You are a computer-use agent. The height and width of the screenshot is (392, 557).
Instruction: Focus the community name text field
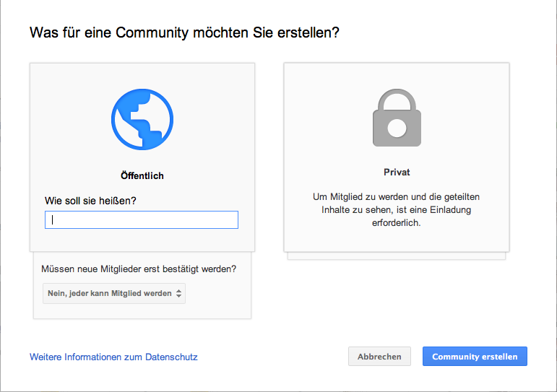142,220
